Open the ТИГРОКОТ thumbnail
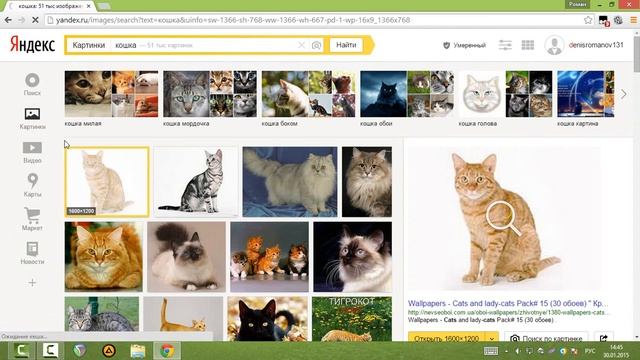Image resolution: width=640 pixels, height=360 pixels. pos(352,318)
